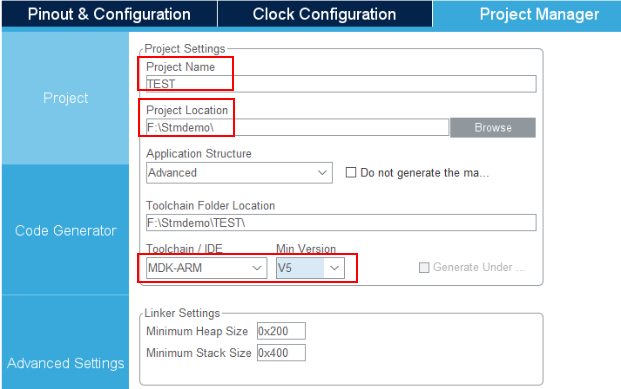Screen dimensions: 621x389
Task: Open the Code Generator section
Action: (x=65, y=230)
